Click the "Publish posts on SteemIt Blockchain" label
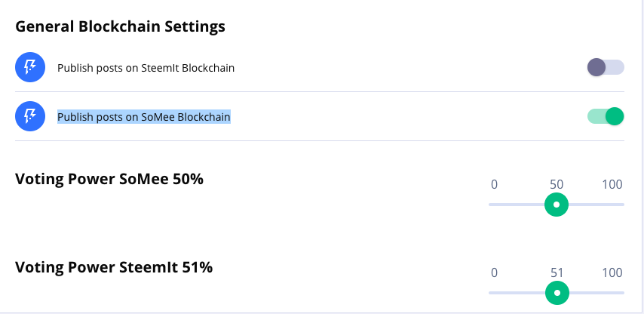The height and width of the screenshot is (314, 644). [x=146, y=68]
